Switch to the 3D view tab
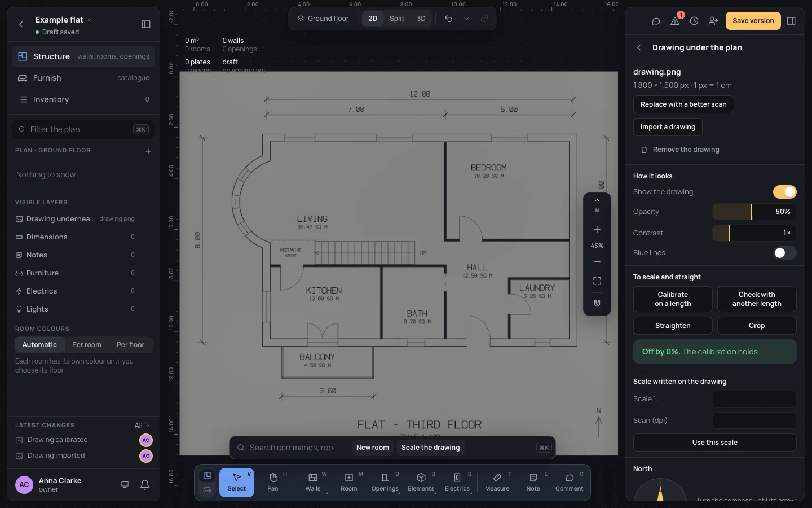This screenshot has width=812, height=508. point(421,19)
